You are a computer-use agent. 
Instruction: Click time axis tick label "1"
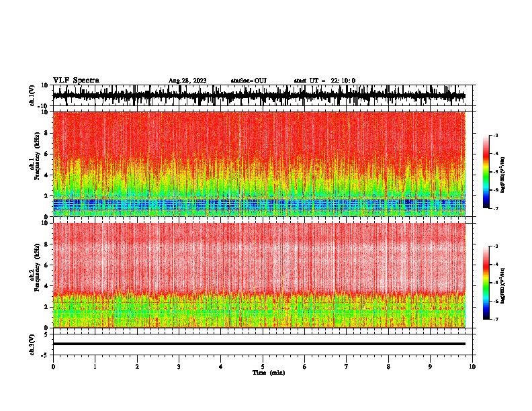[x=95, y=367]
